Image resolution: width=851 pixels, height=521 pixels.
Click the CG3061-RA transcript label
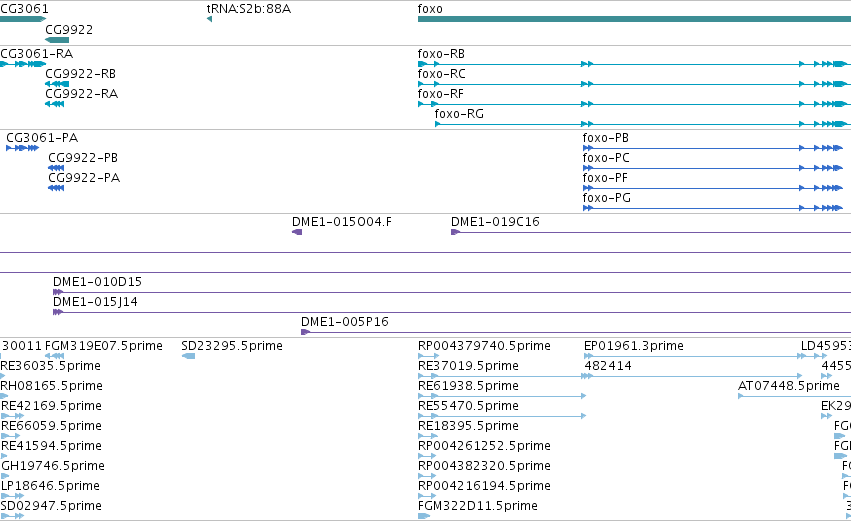(36, 54)
